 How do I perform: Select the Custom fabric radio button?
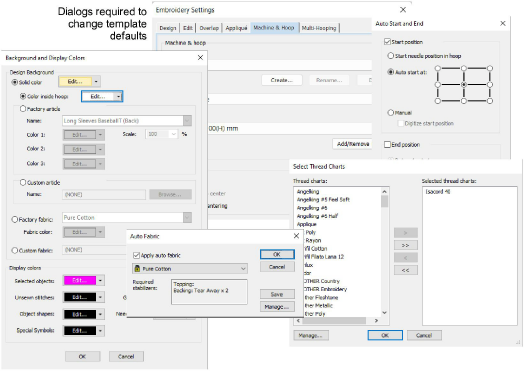click(x=15, y=250)
